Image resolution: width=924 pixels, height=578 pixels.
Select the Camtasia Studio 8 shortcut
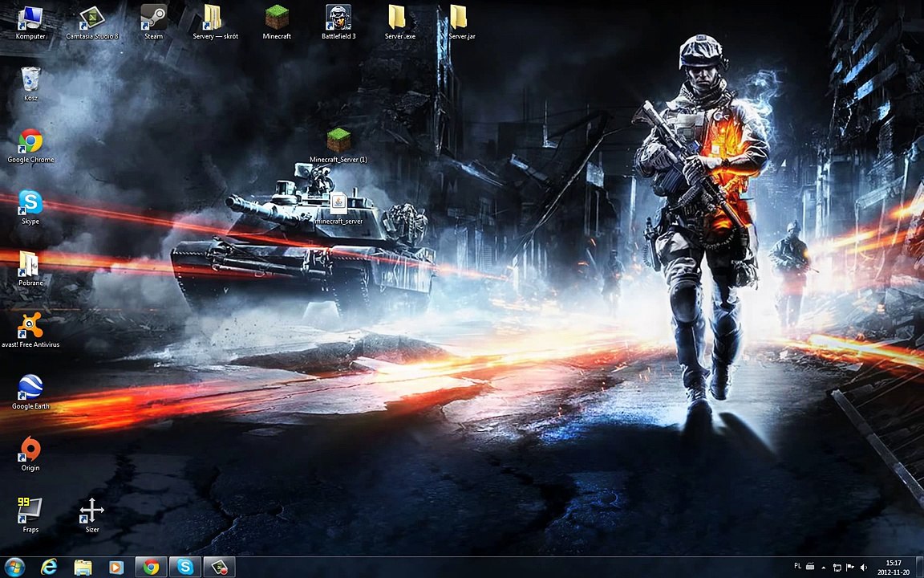click(92, 22)
